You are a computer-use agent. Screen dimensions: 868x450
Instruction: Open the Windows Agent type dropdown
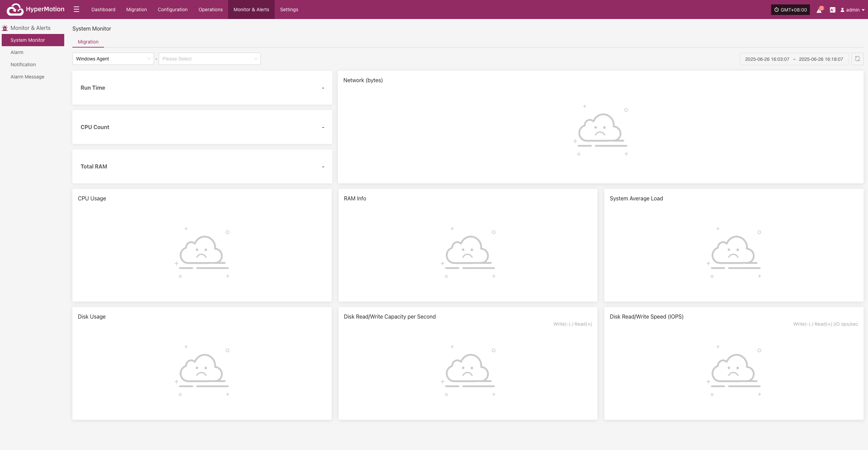[x=113, y=59]
